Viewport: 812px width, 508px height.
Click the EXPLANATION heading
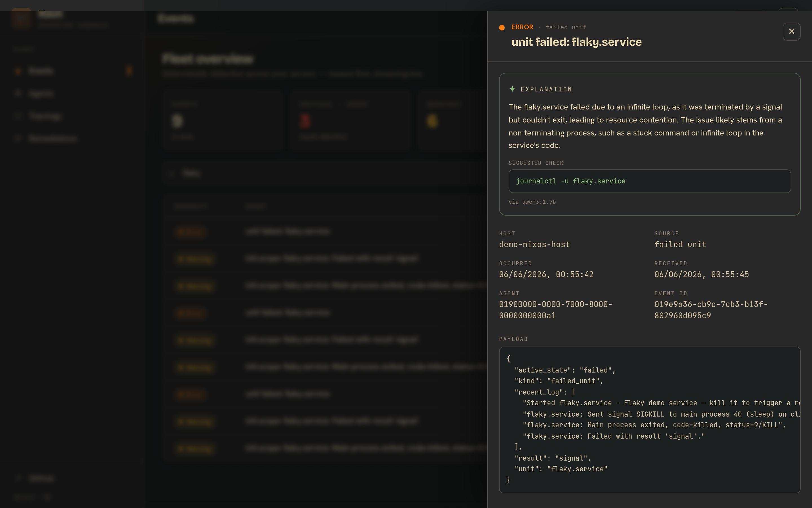point(546,89)
